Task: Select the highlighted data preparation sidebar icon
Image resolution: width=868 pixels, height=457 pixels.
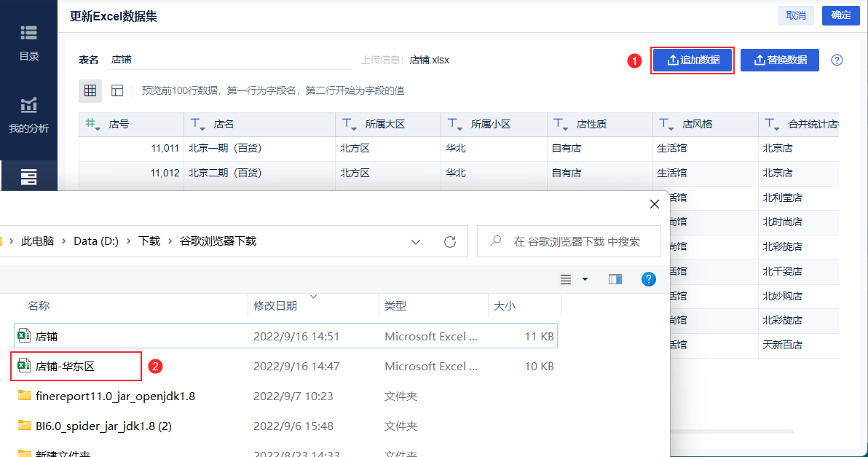Action: [x=29, y=176]
